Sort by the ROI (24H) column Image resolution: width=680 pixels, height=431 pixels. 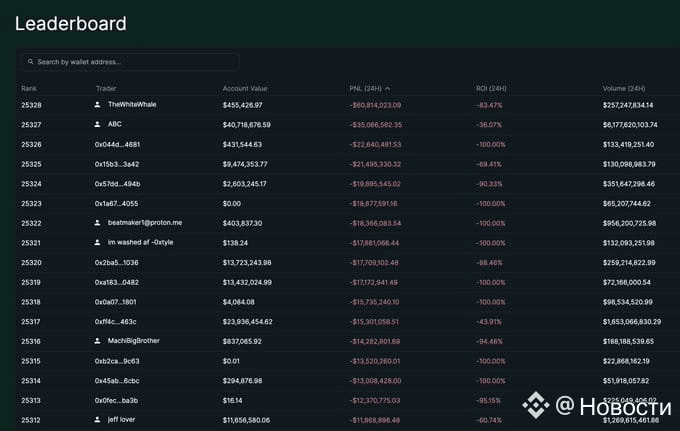click(x=491, y=88)
